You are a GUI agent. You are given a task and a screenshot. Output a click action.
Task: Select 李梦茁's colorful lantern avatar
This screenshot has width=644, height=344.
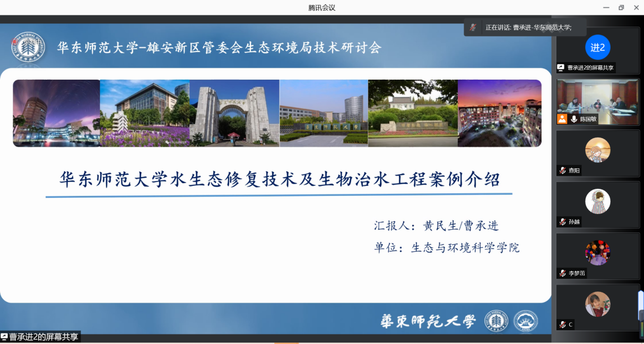(x=598, y=253)
